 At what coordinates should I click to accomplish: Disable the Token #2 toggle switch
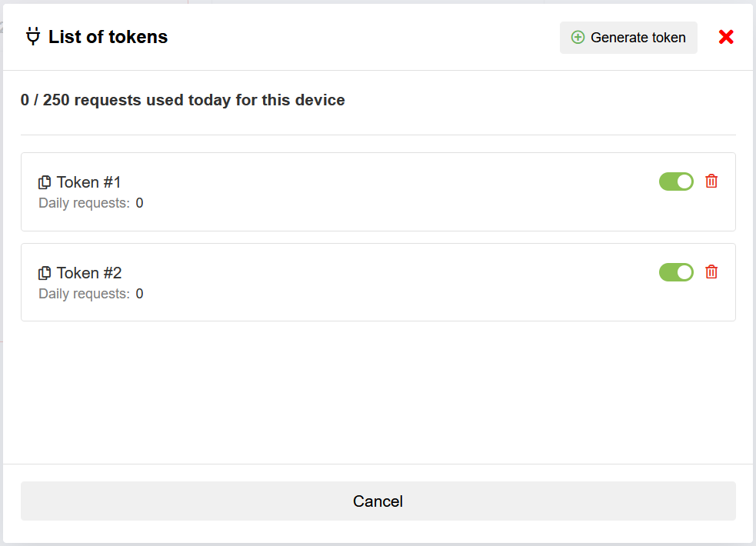coord(676,272)
